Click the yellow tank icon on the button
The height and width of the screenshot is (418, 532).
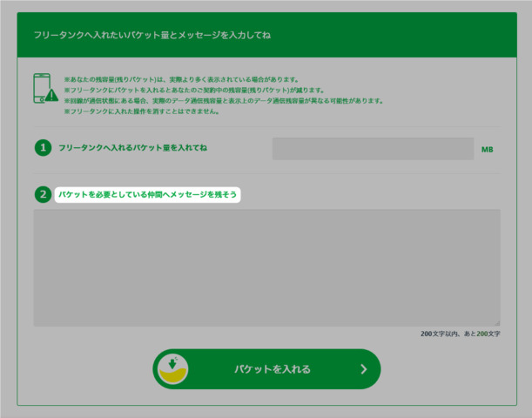(172, 369)
